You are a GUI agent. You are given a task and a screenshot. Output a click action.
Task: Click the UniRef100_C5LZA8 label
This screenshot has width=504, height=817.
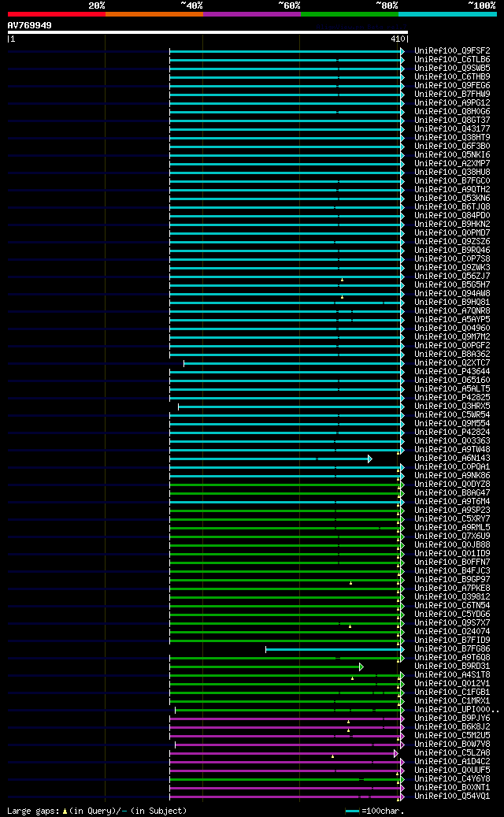[452, 753]
